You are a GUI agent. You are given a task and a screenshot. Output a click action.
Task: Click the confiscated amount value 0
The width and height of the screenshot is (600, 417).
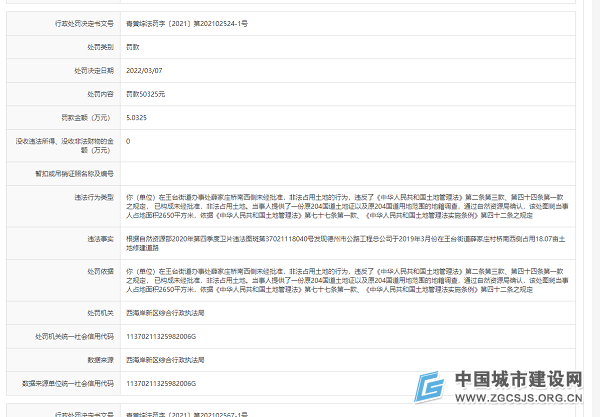click(128, 141)
